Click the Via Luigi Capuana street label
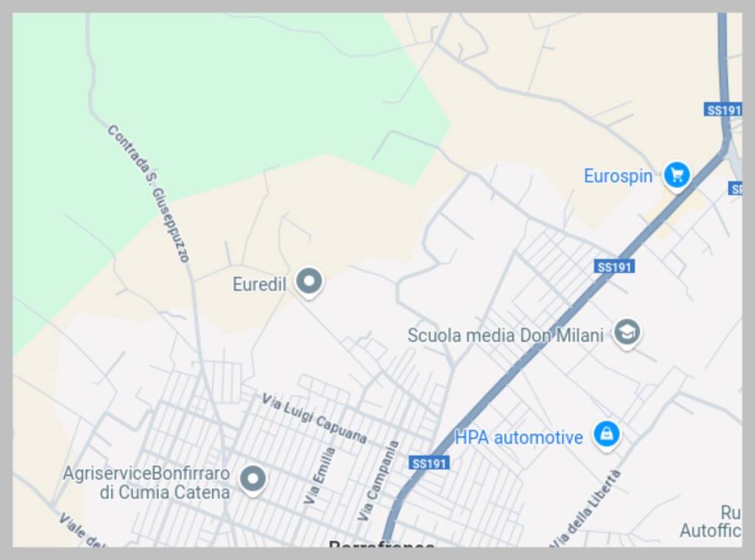This screenshot has height=560, width=755. point(314,418)
